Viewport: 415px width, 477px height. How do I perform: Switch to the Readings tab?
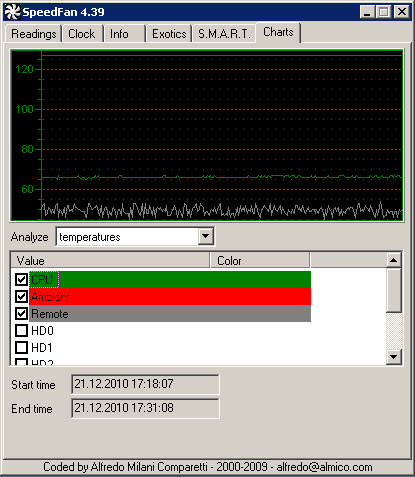pos(34,34)
